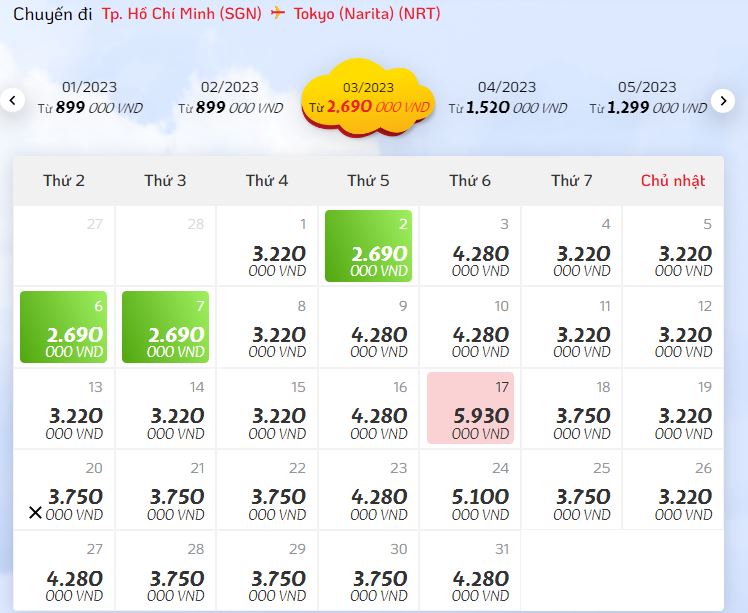Switch to the 05/2023 month tab
Screen dimensions: 748x613
tap(647, 98)
